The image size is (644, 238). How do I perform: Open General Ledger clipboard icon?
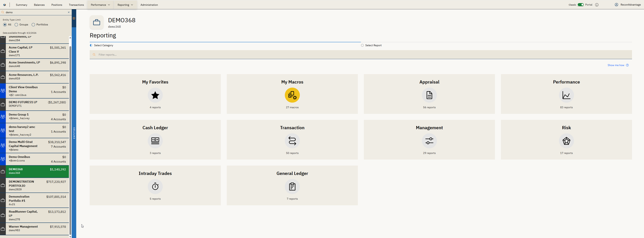click(292, 186)
